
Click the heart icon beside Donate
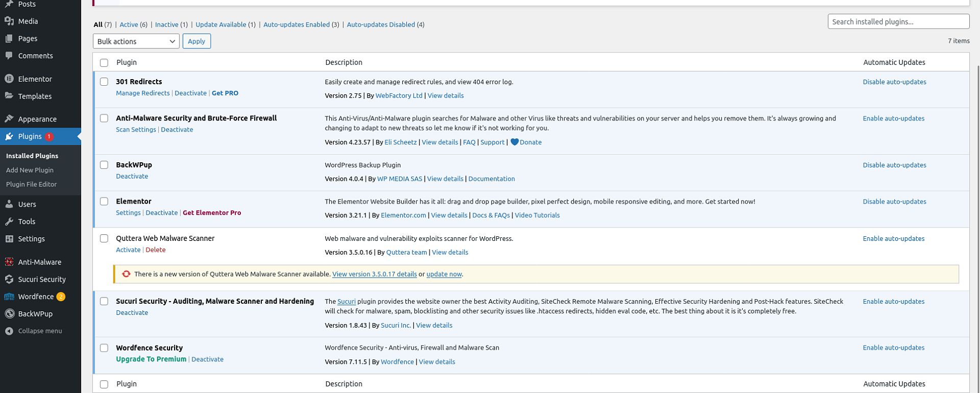pyautogui.click(x=514, y=142)
